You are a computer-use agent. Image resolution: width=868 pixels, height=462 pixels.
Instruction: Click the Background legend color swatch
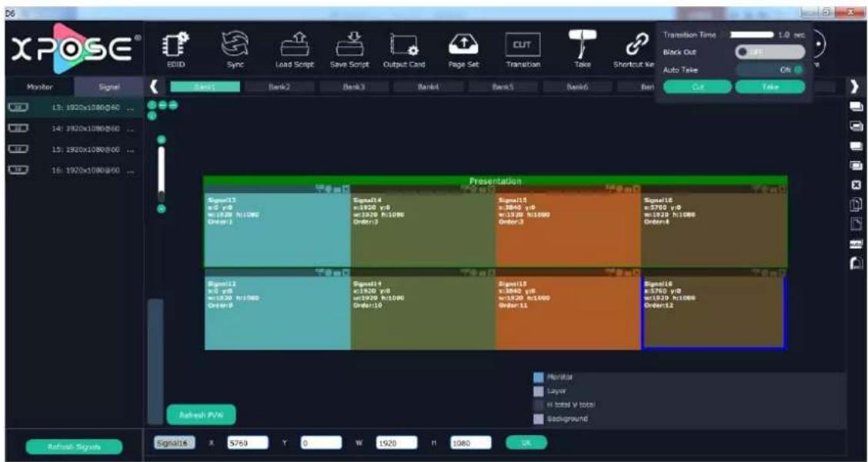pyautogui.click(x=539, y=419)
